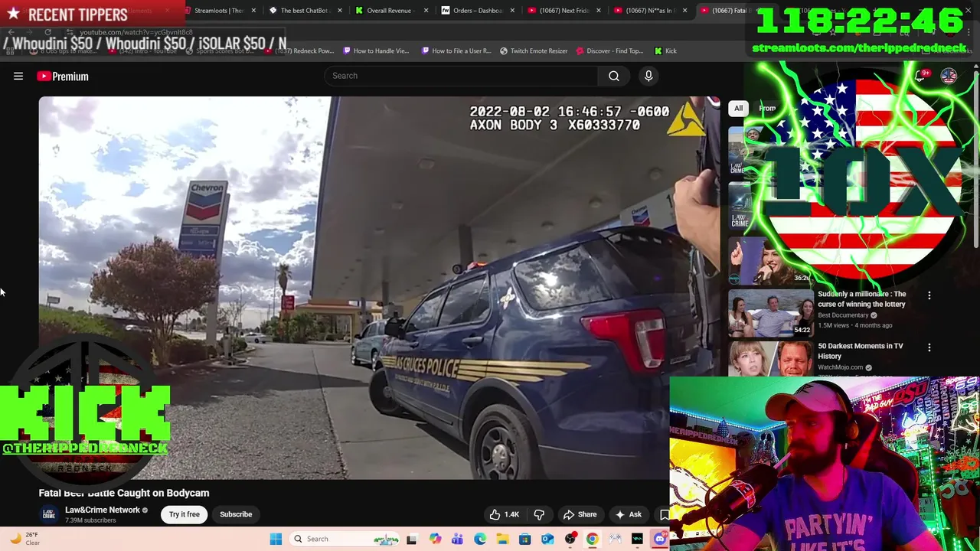Close The best ChatBot tab
The height and width of the screenshot is (551, 980).
click(x=340, y=11)
